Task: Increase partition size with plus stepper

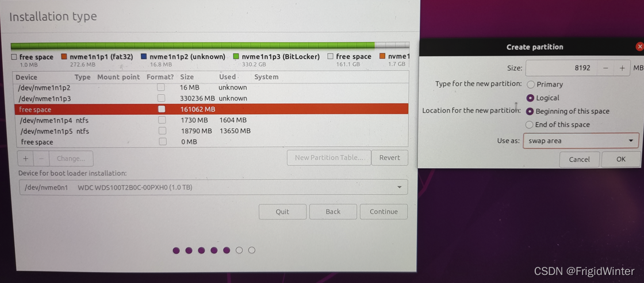Action: click(x=622, y=68)
